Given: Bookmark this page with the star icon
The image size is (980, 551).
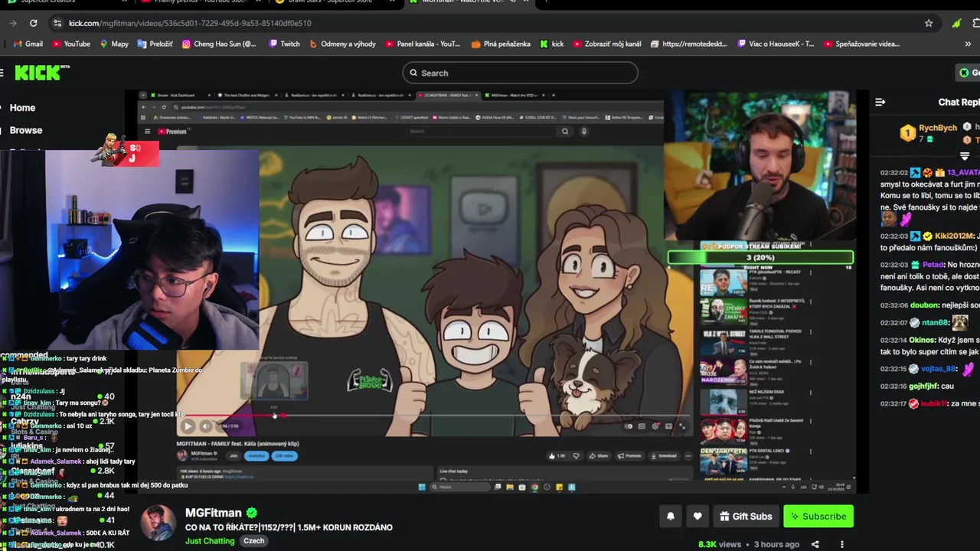Looking at the screenshot, I should click(x=929, y=23).
